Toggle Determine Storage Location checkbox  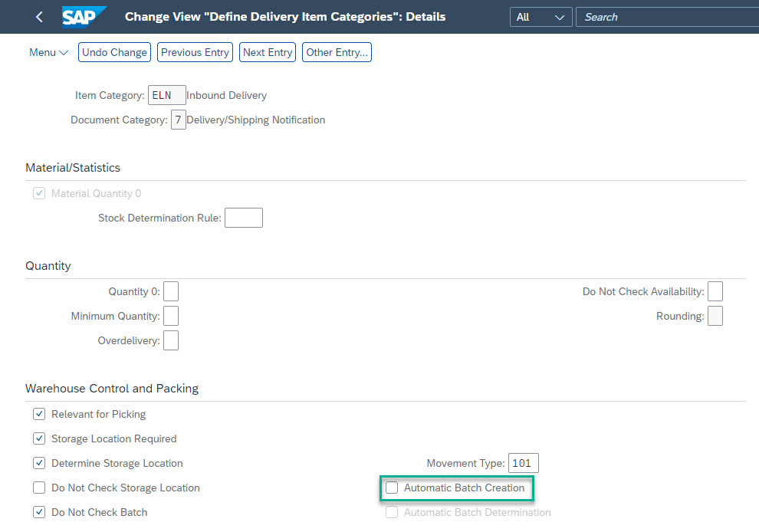click(x=39, y=463)
